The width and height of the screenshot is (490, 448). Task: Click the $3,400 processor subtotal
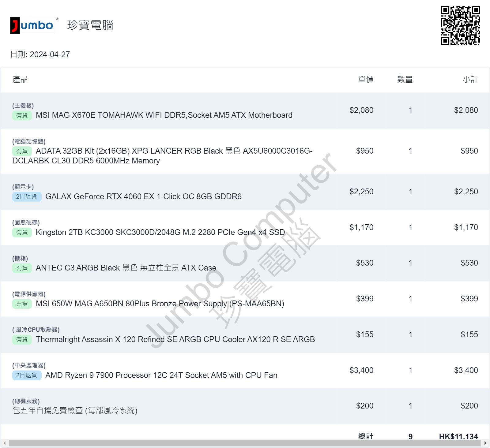click(x=466, y=370)
